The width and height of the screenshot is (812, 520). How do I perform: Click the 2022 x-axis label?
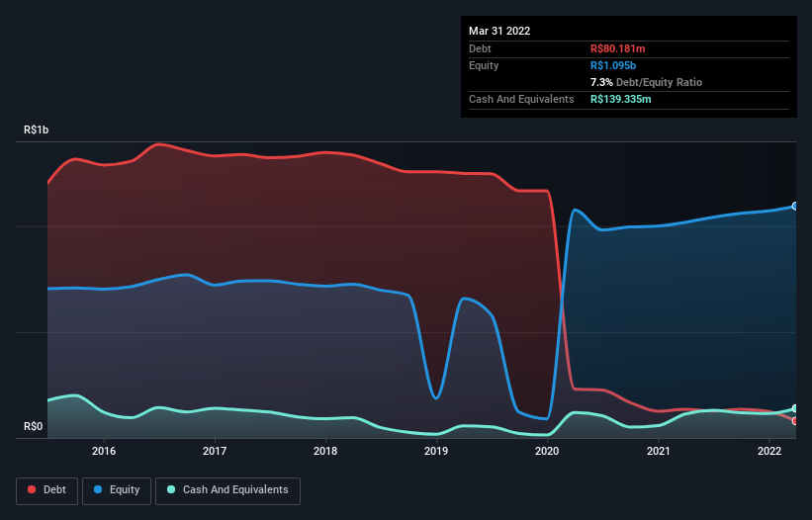coord(769,451)
